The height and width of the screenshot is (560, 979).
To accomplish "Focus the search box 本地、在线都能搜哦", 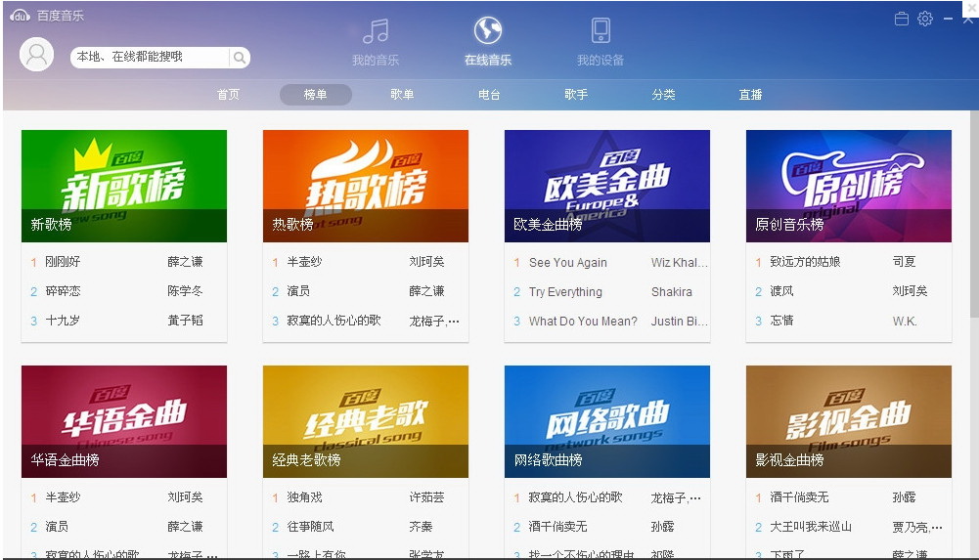I will pos(150,58).
